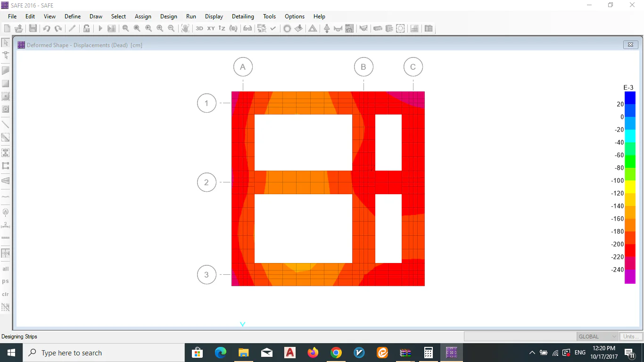Clear selection with the 'clr' button
Screen dimensions: 644x362
coord(6,294)
